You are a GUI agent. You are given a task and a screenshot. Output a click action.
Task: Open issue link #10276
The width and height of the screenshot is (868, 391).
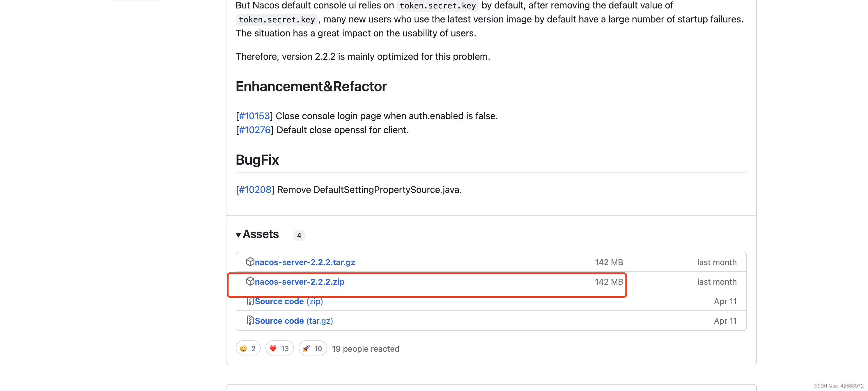[x=255, y=130]
